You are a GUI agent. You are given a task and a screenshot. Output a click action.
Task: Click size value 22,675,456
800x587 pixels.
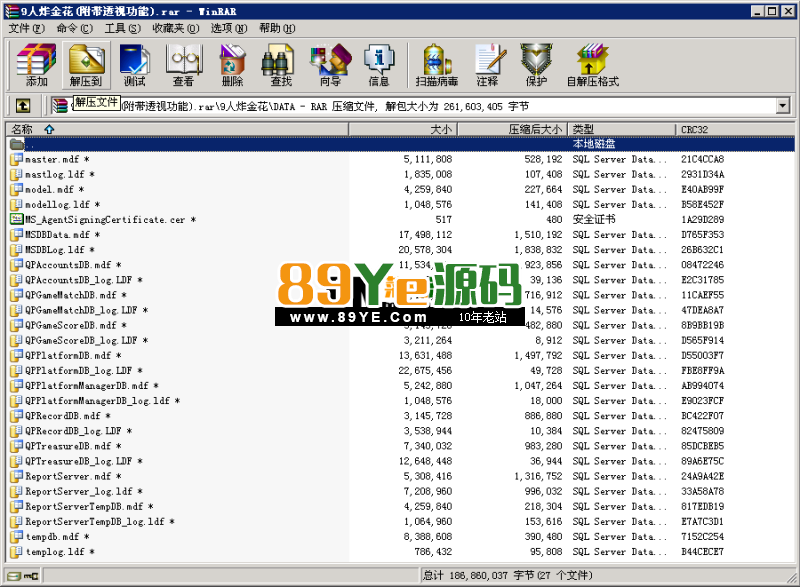425,370
